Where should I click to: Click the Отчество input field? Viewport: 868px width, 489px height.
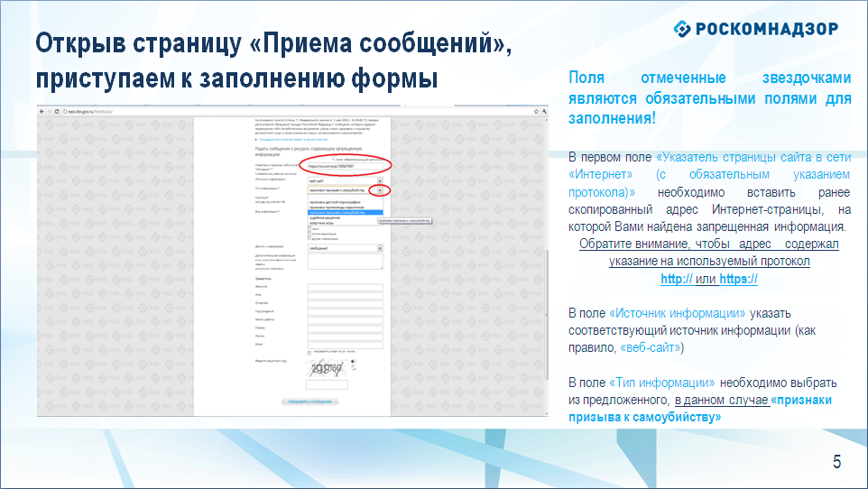[x=346, y=304]
